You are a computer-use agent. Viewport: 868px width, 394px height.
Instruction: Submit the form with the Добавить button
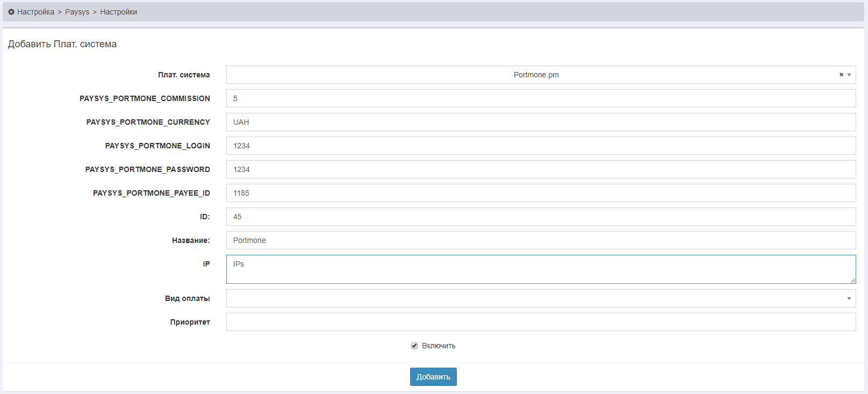(x=433, y=377)
